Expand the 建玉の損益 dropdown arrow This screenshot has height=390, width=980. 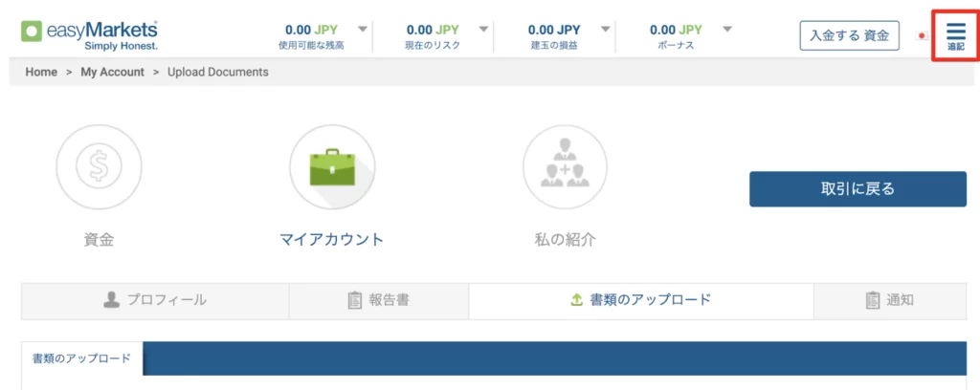[x=605, y=30]
